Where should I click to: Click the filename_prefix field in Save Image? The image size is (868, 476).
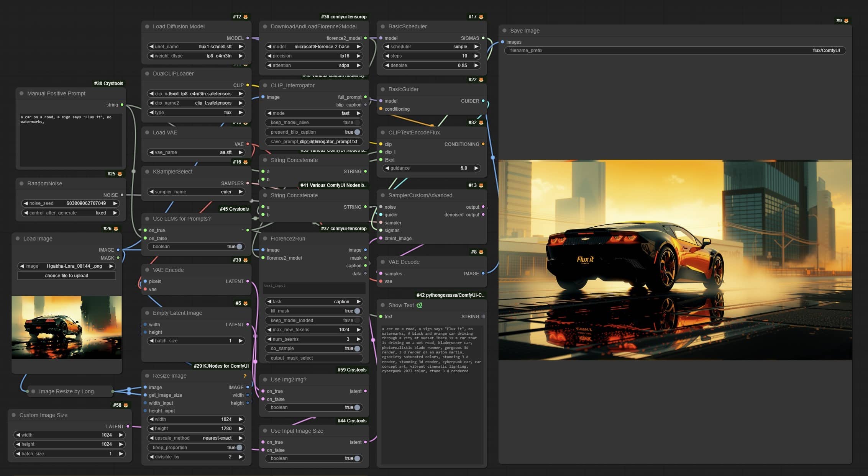point(675,51)
